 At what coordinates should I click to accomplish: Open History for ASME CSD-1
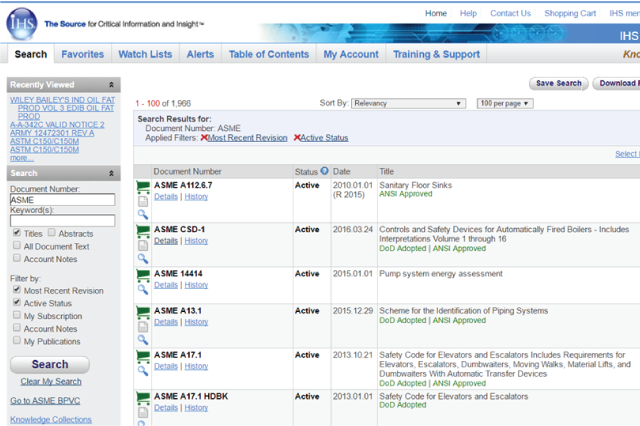(x=196, y=241)
